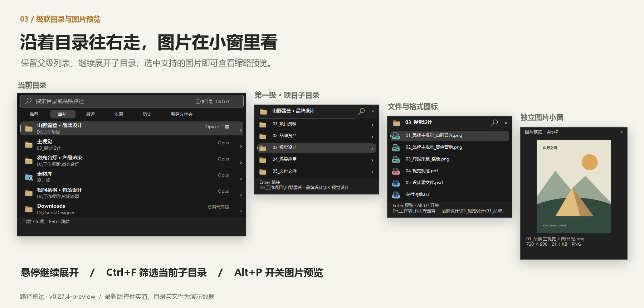Expand chevron of 山野露营 • 品牌设计 row

(241, 130)
